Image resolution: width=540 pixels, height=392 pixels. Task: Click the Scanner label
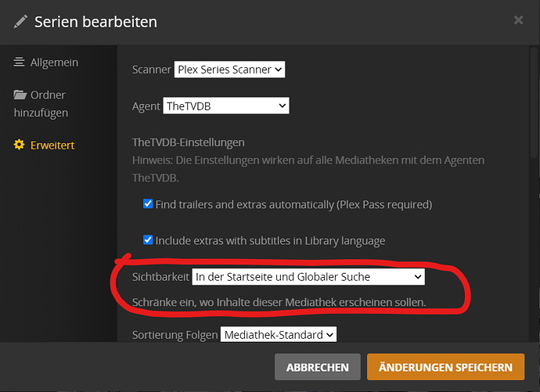point(152,70)
